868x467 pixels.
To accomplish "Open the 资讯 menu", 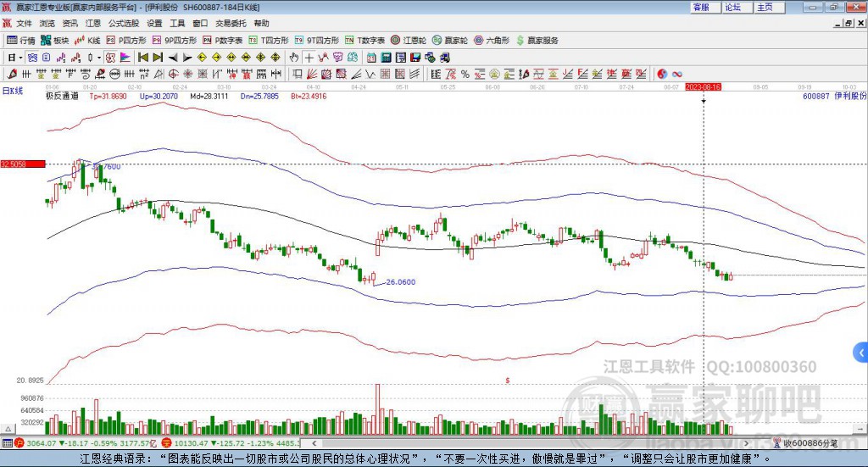I will pyautogui.click(x=70, y=23).
